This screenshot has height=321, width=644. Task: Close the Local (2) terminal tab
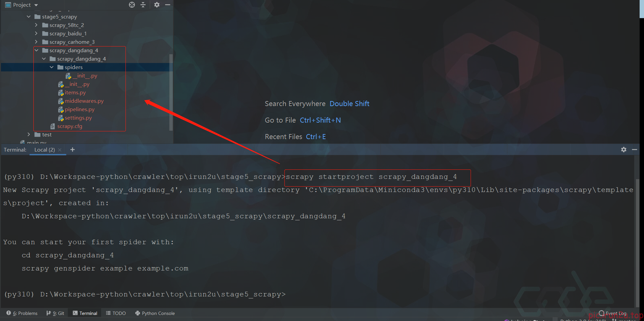pyautogui.click(x=60, y=150)
